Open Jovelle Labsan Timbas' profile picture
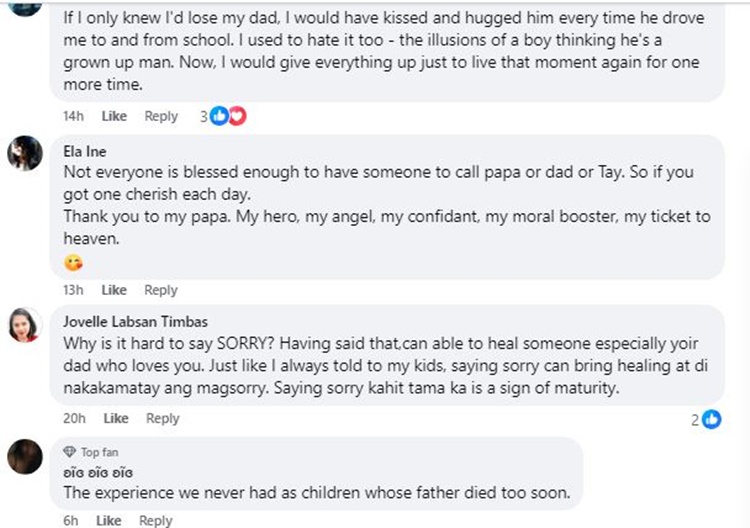The width and height of the screenshot is (750, 528). (25, 323)
